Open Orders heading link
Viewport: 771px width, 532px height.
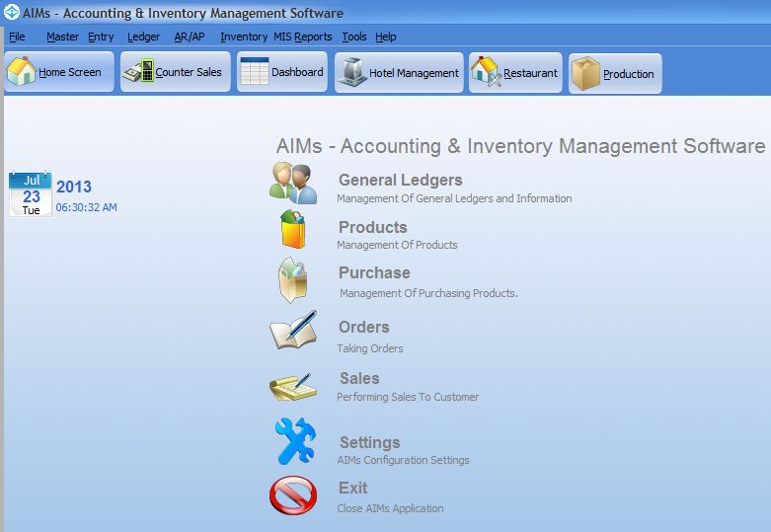[364, 327]
